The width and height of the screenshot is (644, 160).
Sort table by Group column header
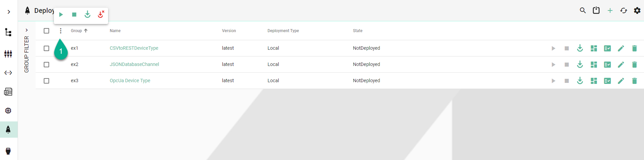point(77,31)
